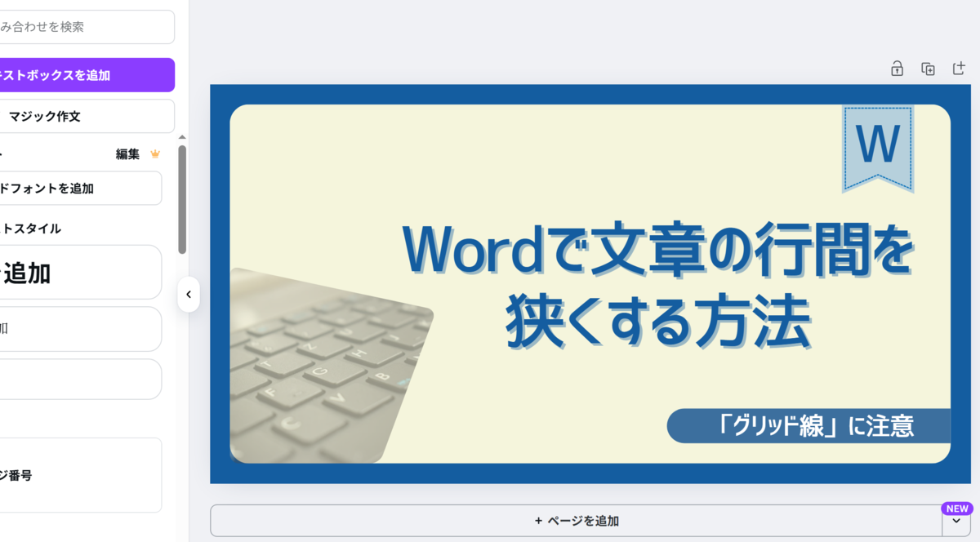The image size is (980, 542).
Task: Add the ページ番号 page number card
Action: 80,475
